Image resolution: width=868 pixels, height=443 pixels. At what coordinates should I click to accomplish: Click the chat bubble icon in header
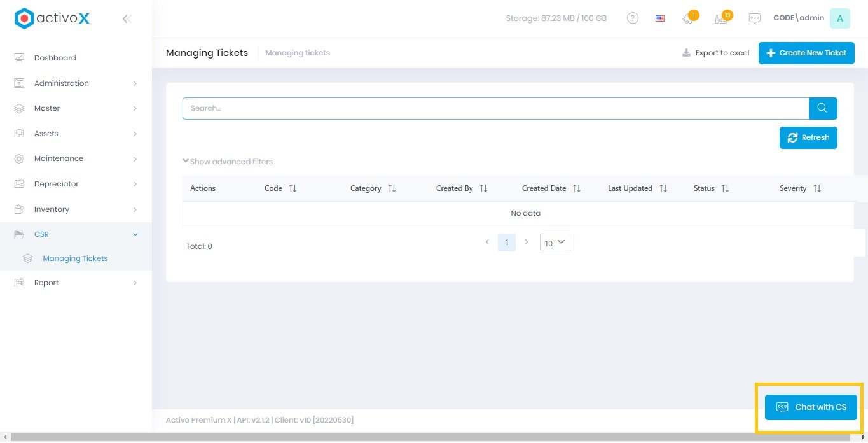tap(754, 18)
